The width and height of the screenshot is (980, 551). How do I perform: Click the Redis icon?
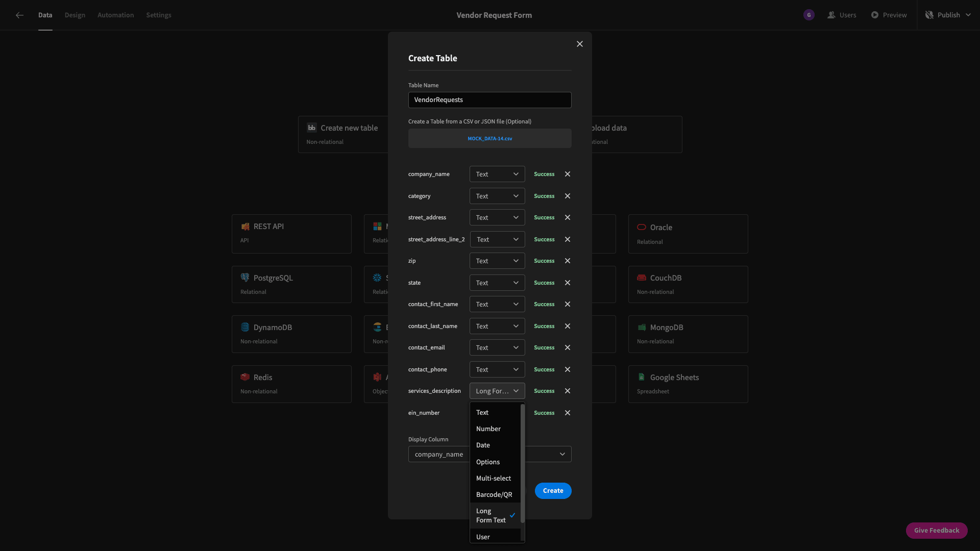[x=245, y=377]
